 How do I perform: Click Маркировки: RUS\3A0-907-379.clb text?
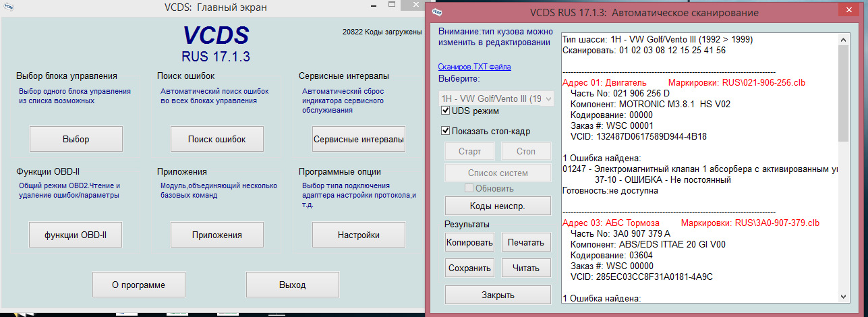[751, 223]
